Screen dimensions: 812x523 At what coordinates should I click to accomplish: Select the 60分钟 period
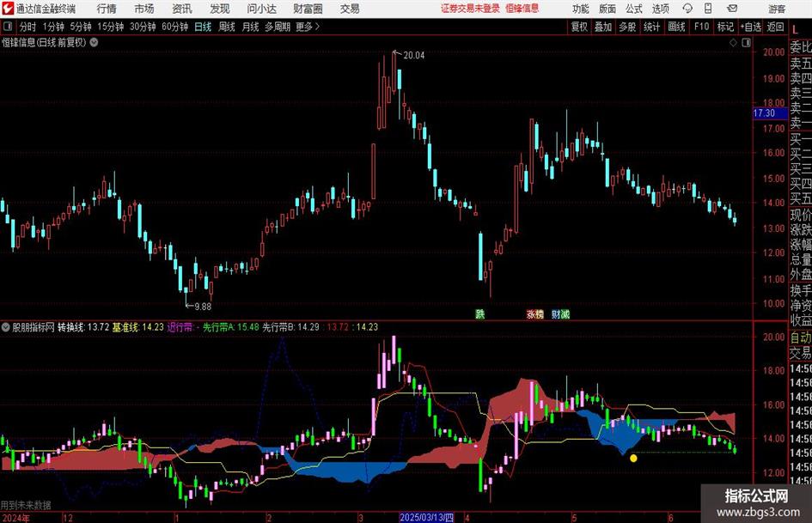pyautogui.click(x=175, y=27)
